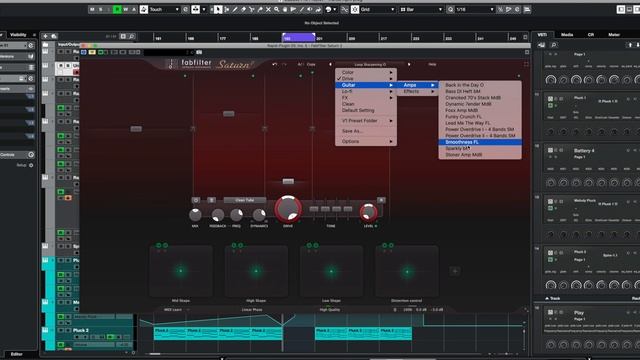Click the Saturn undo arrow
This screenshot has height=360, width=640.
pos(275,64)
